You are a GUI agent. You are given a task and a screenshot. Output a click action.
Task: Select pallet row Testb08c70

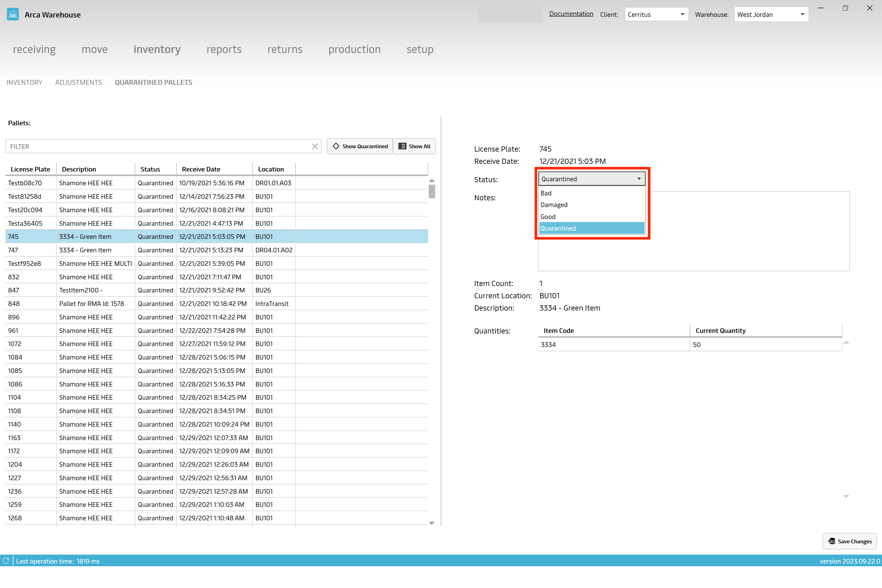(217, 183)
